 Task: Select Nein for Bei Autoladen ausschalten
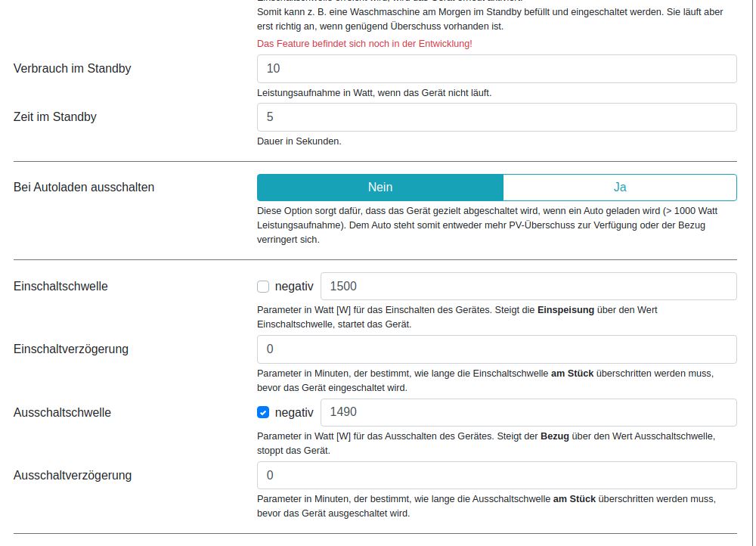380,188
